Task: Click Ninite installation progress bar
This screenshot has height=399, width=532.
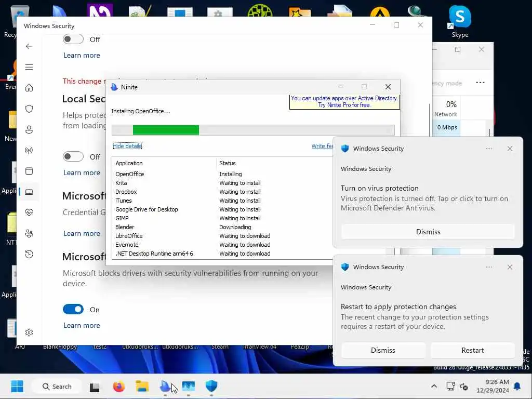Action: pos(253,130)
